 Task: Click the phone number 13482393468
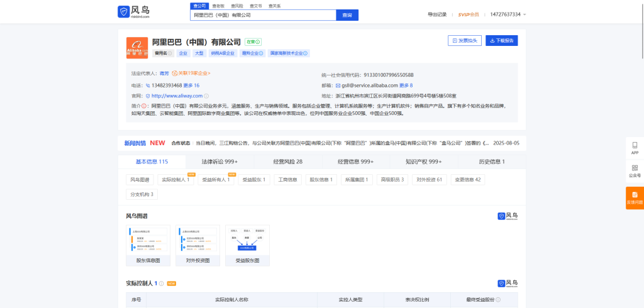(167, 85)
